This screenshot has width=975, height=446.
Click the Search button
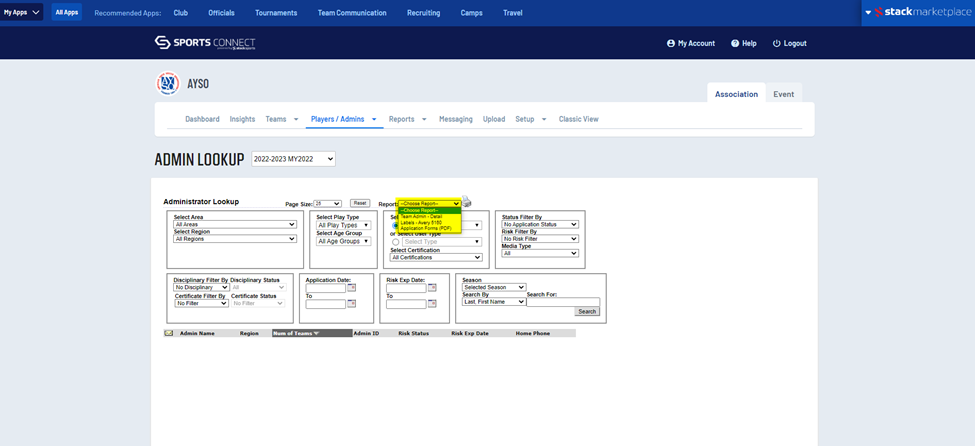click(586, 312)
